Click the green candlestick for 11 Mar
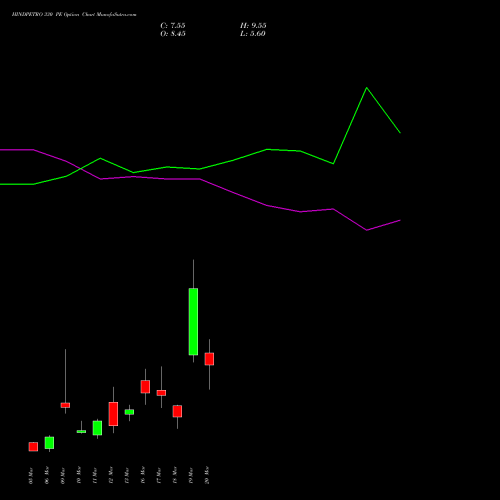This screenshot has height=500, width=500. pos(97,428)
